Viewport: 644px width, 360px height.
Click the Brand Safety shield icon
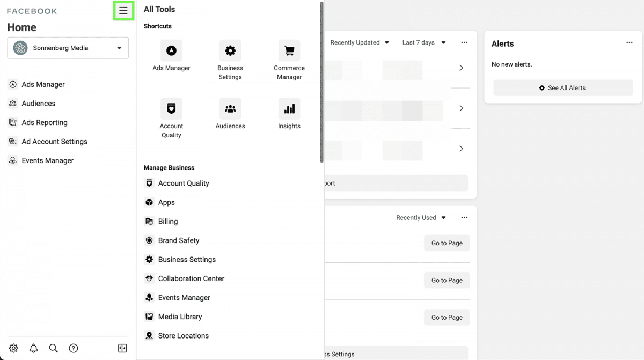coord(149,240)
